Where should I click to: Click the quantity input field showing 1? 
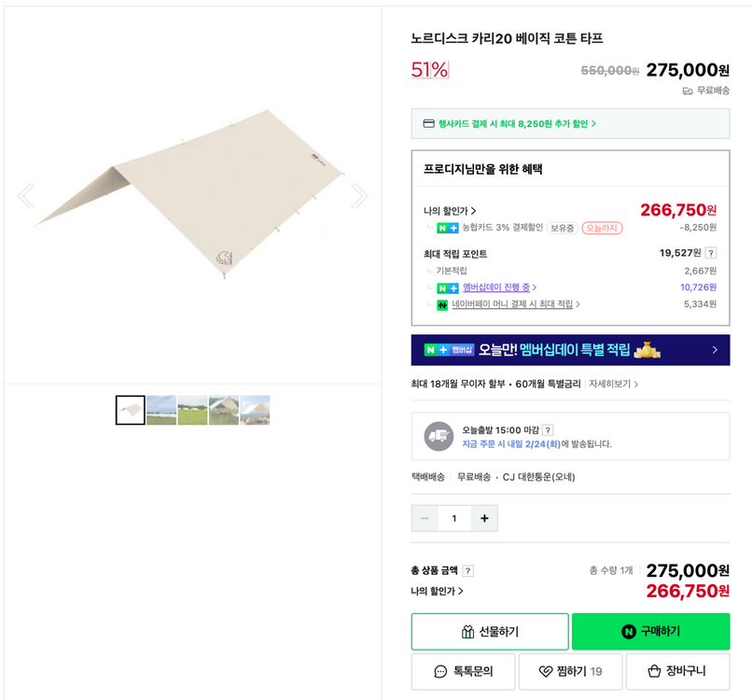click(454, 518)
